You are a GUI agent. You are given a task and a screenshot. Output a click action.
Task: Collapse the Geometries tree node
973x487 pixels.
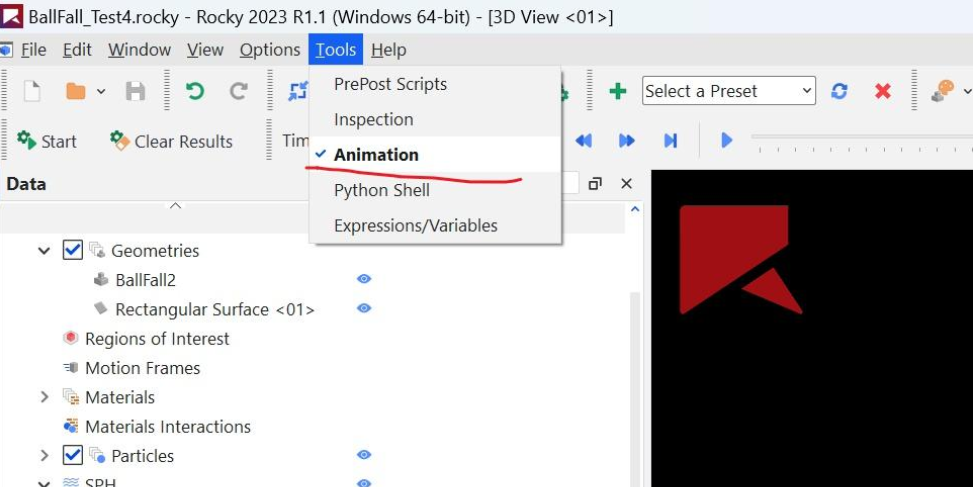44,251
